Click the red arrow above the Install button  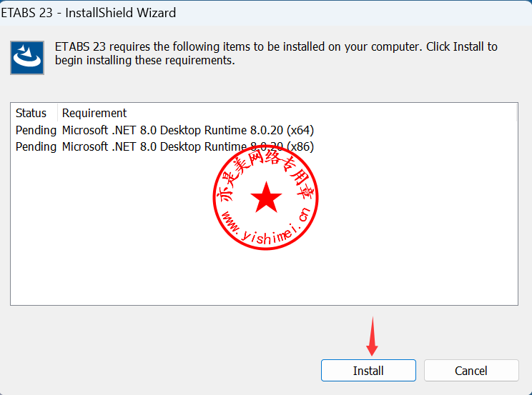372,336
